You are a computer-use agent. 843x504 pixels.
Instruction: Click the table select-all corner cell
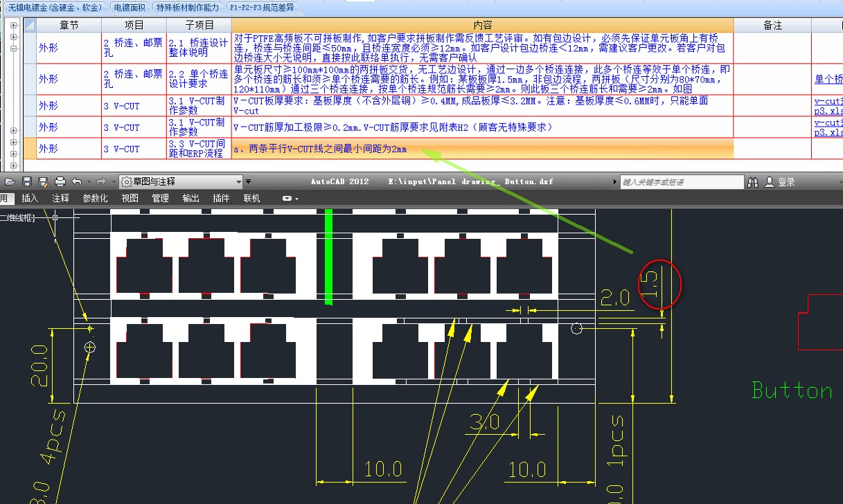[30, 25]
